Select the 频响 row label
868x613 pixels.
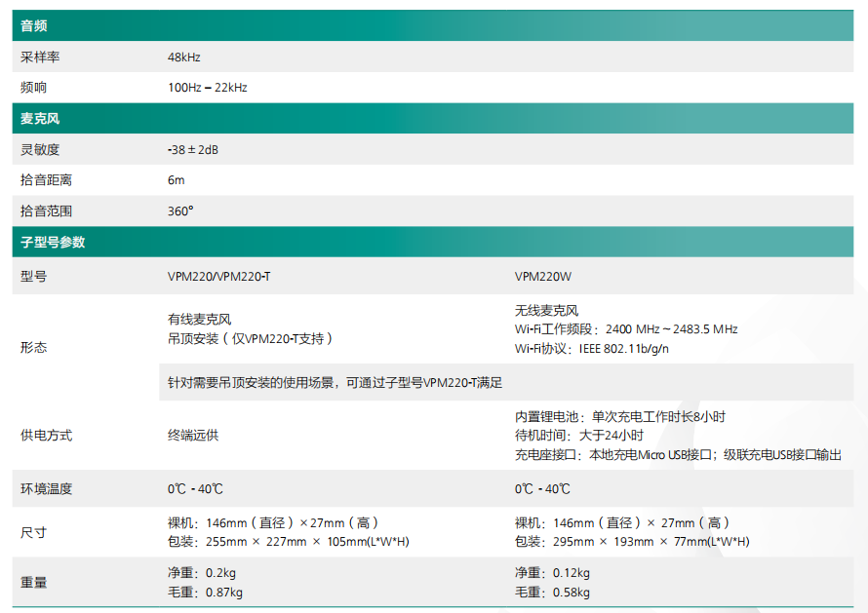click(x=33, y=88)
